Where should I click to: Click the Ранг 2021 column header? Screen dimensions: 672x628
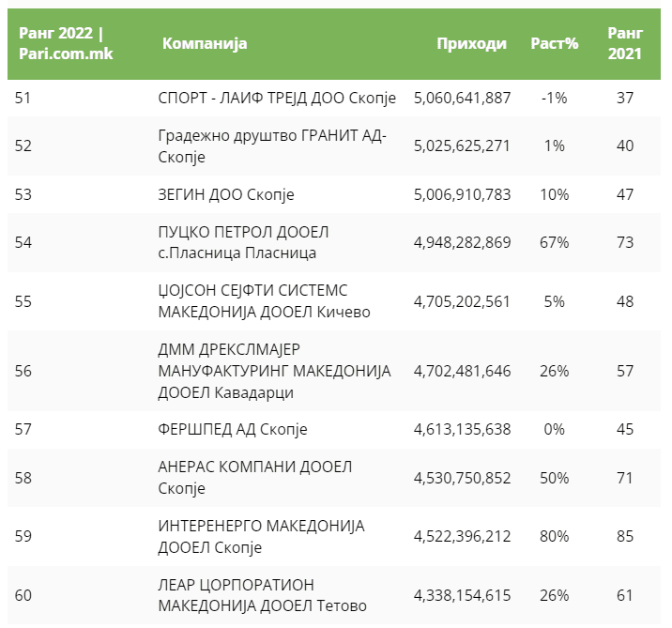tap(624, 44)
